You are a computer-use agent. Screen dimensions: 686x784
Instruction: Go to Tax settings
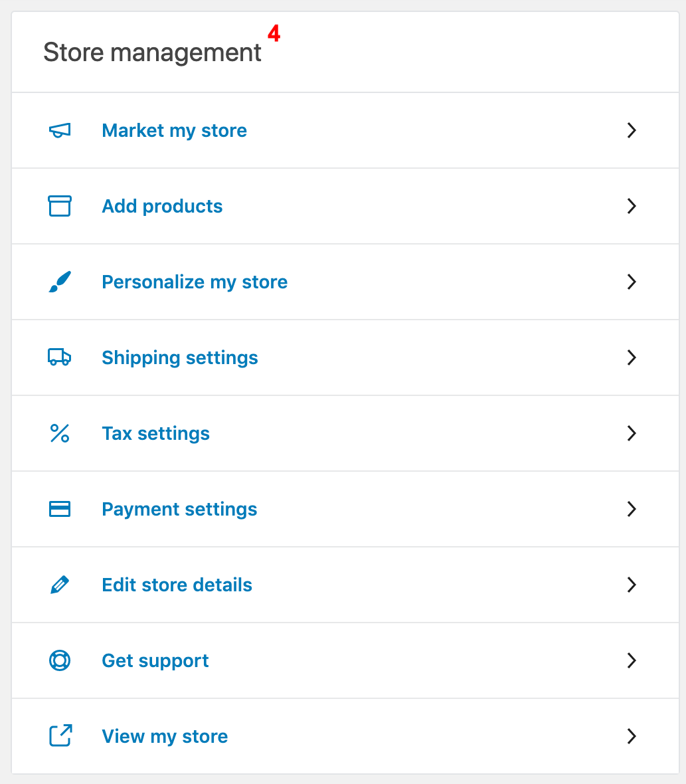point(155,433)
